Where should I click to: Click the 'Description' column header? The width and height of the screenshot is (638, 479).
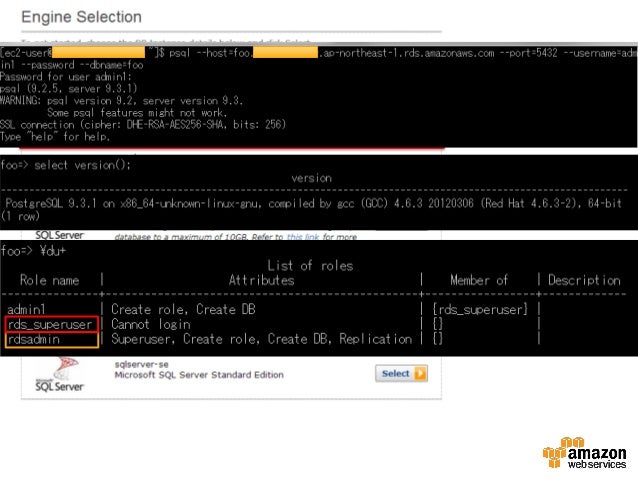584,280
